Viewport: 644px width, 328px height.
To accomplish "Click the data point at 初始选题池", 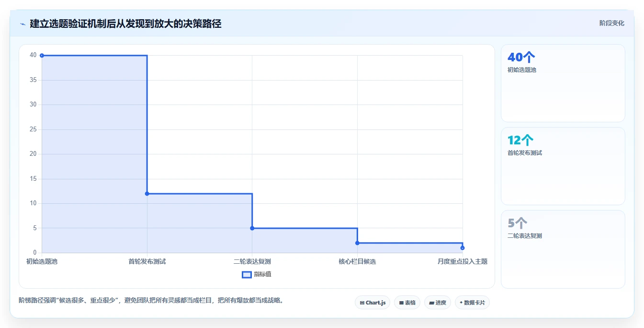I will point(42,56).
